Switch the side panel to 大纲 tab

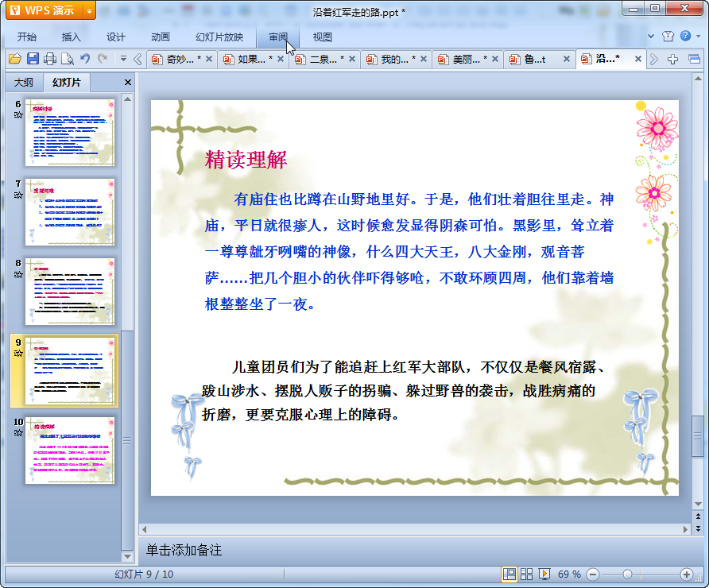tap(24, 83)
